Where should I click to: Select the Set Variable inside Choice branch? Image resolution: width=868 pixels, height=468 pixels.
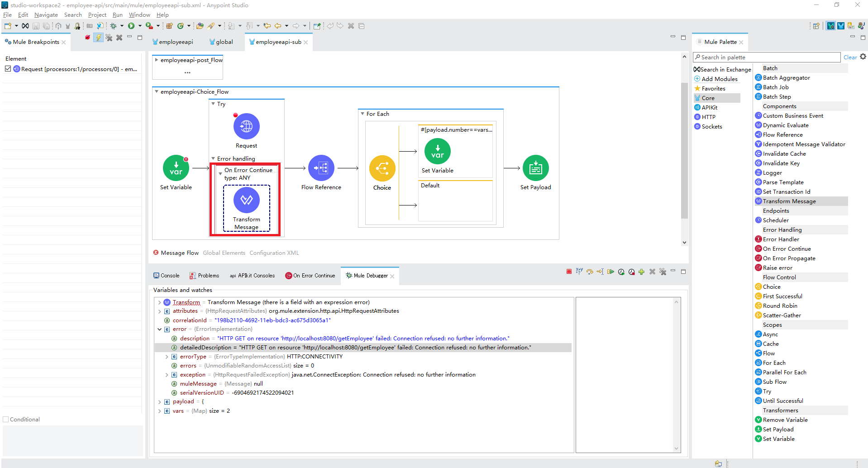click(x=437, y=152)
